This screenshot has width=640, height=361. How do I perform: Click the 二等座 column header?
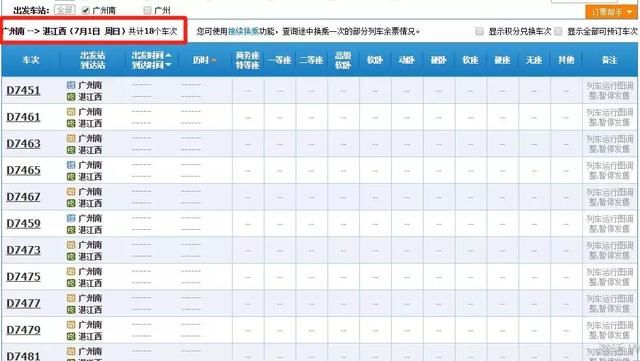click(x=311, y=60)
